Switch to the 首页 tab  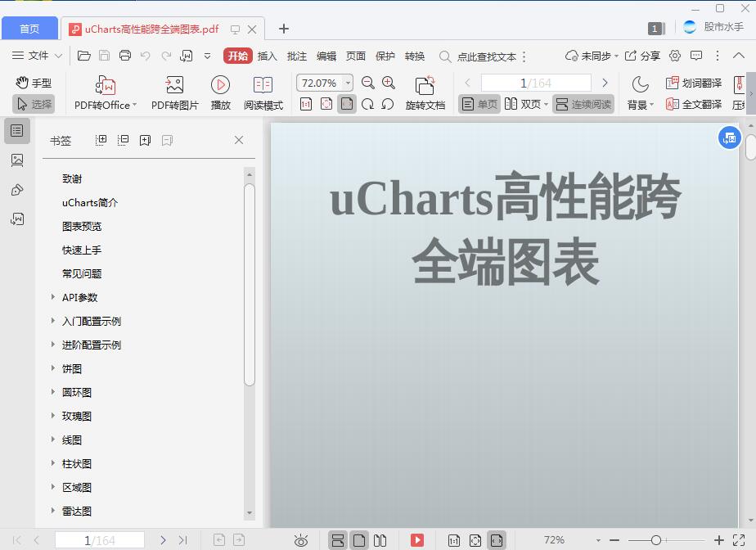pyautogui.click(x=29, y=29)
